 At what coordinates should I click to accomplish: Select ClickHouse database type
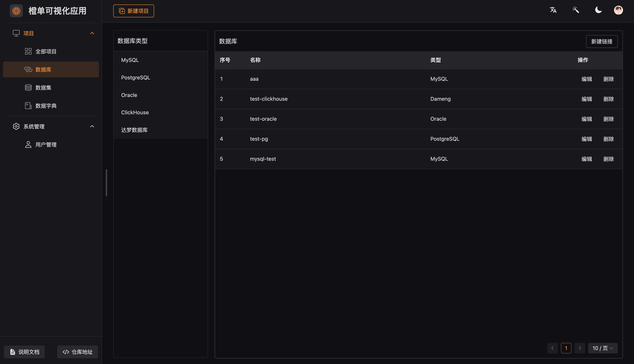(161, 112)
